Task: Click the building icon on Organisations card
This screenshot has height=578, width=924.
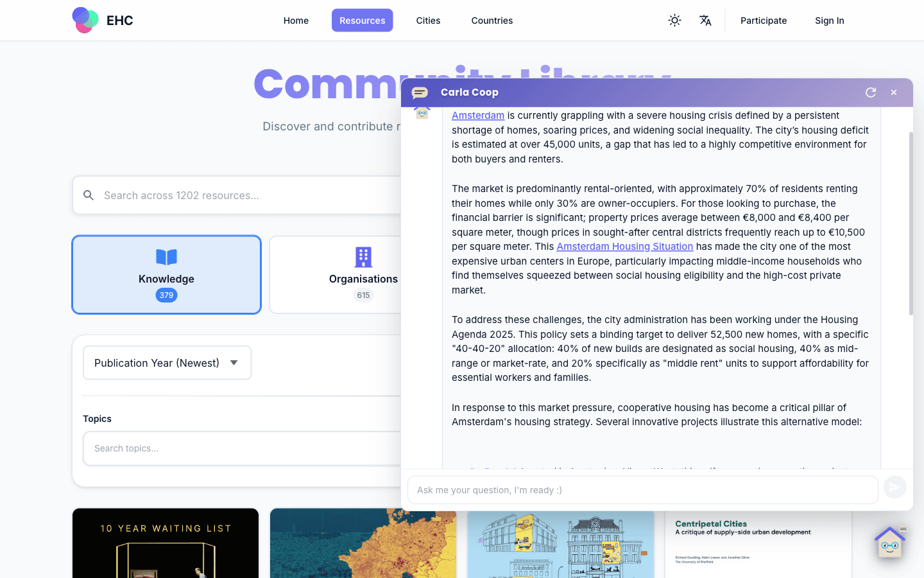Action: 363,257
